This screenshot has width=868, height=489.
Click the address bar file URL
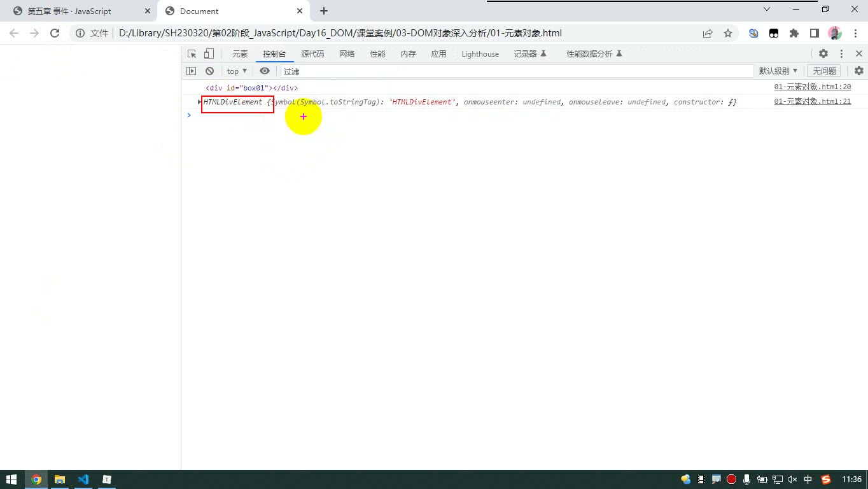point(340,33)
